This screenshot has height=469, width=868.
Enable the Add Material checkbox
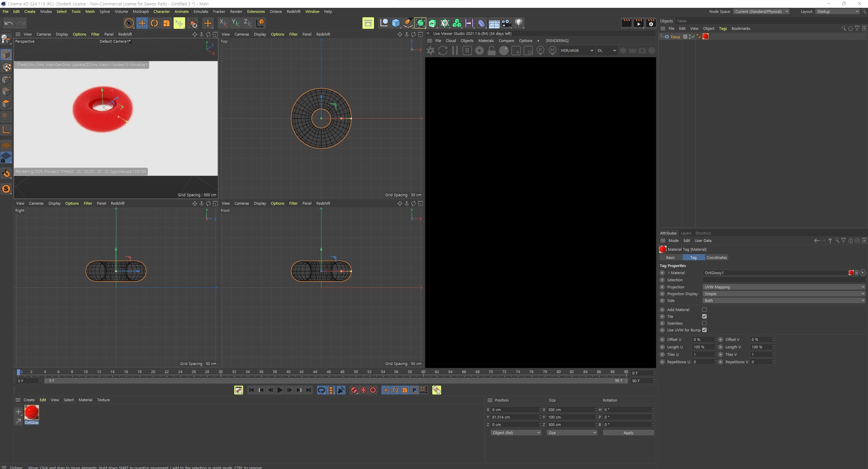click(x=704, y=309)
